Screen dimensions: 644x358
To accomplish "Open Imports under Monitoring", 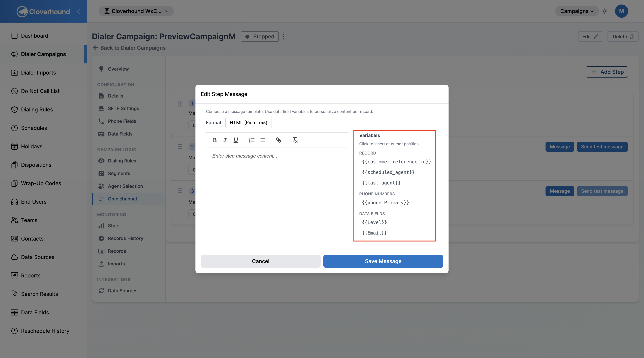I will 129,264.
